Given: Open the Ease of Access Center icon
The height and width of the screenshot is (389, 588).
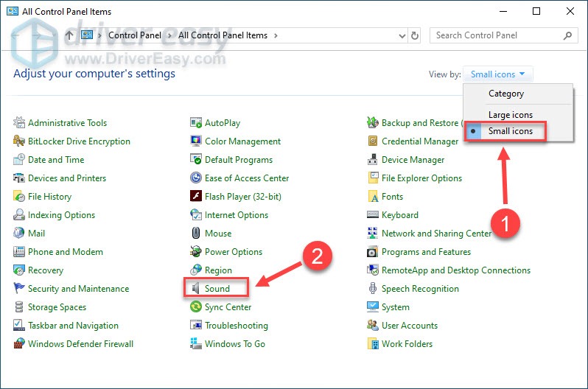Looking at the screenshot, I should 196,178.
